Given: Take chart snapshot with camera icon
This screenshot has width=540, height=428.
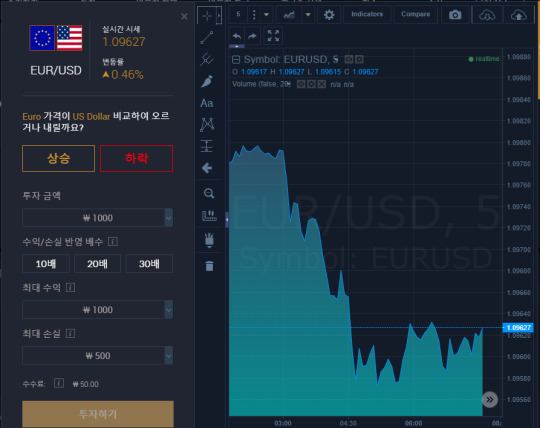Looking at the screenshot, I should 455,15.
